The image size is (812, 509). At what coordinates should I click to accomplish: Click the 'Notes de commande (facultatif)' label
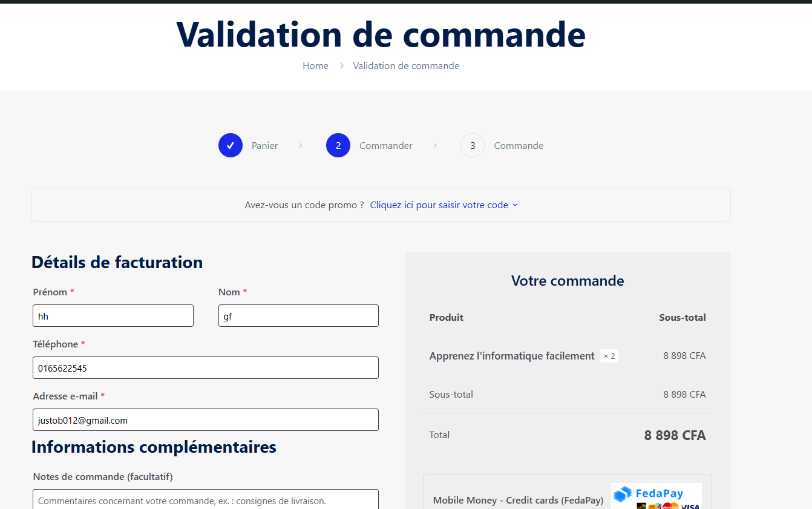pos(103,476)
